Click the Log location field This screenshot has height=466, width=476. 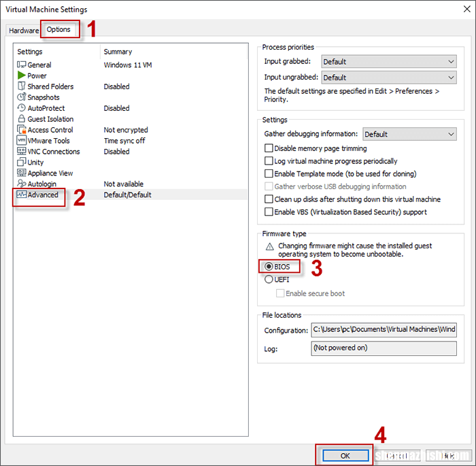[x=384, y=348]
